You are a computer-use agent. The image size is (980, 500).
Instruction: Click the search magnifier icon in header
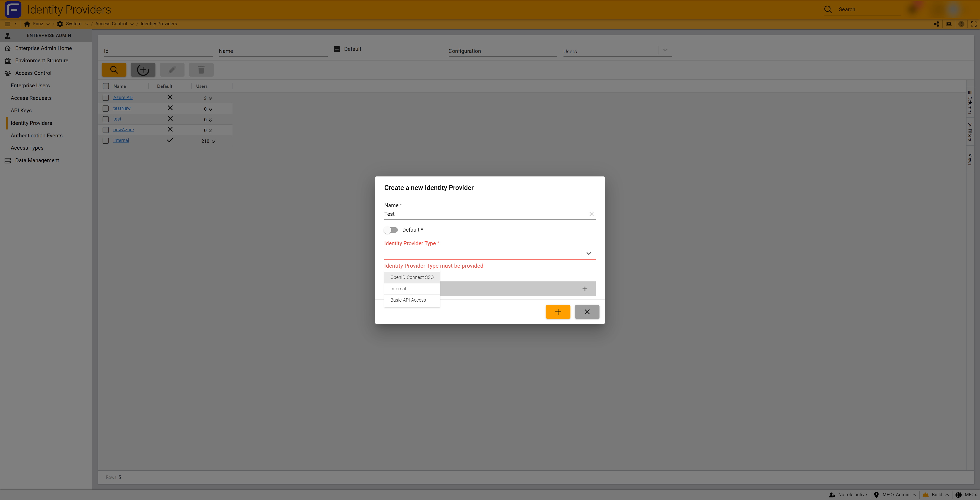pyautogui.click(x=828, y=9)
